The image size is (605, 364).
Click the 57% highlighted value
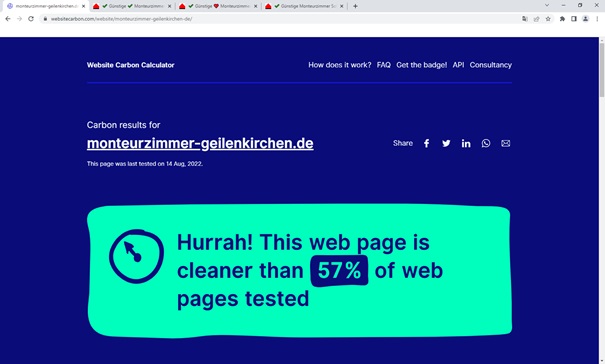pyautogui.click(x=339, y=270)
